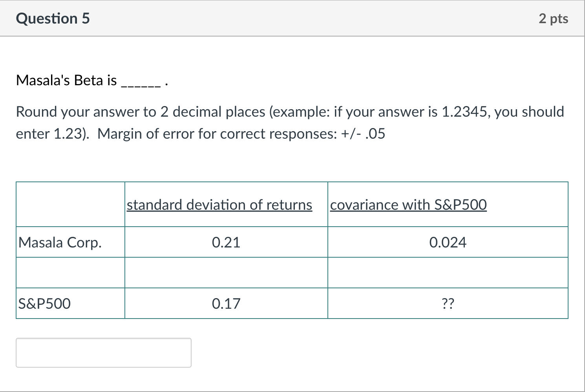Click the covariance with S&P500 header
The width and height of the screenshot is (585, 392).
408,205
